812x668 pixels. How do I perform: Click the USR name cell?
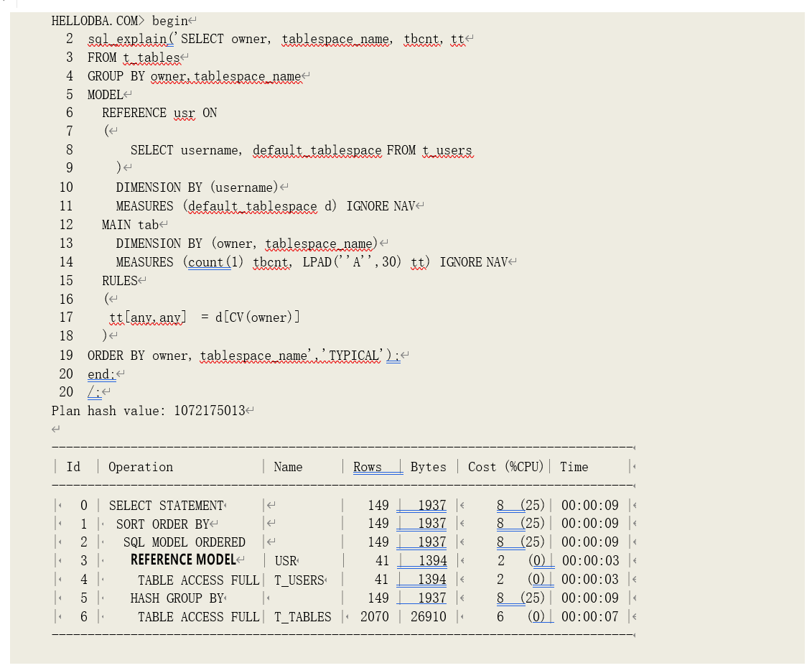tap(286, 561)
